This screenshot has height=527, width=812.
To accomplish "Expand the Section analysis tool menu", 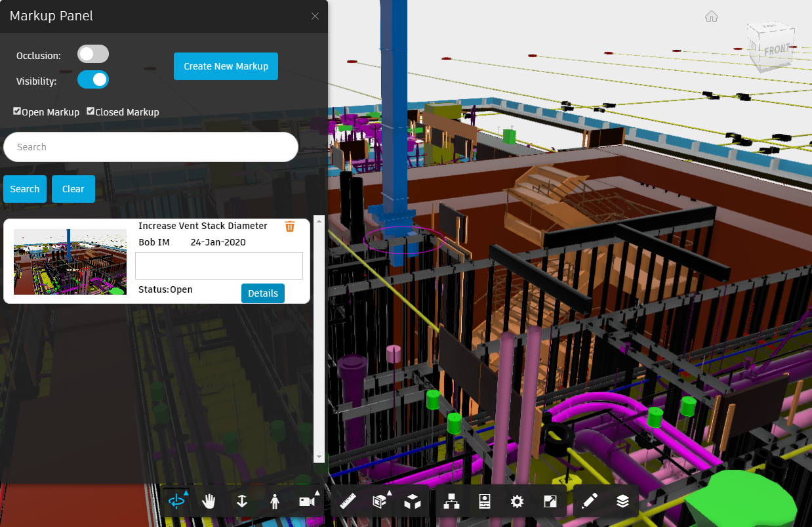I will click(380, 501).
